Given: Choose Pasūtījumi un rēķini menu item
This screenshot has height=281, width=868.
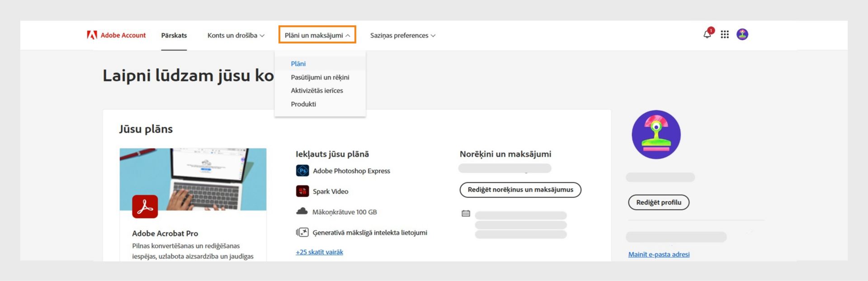Looking at the screenshot, I should (x=320, y=77).
